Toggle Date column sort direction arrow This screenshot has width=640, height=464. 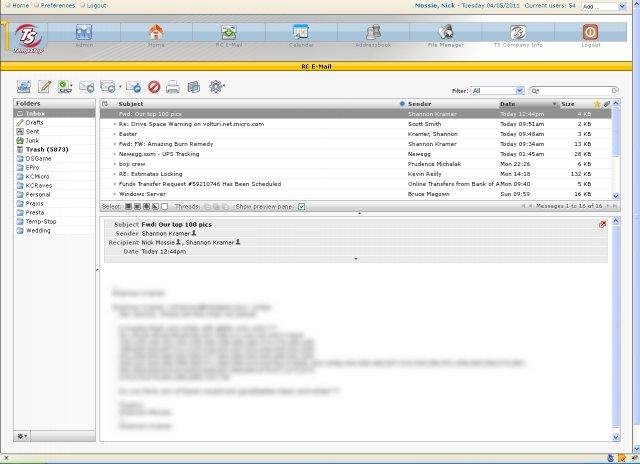tap(554, 104)
